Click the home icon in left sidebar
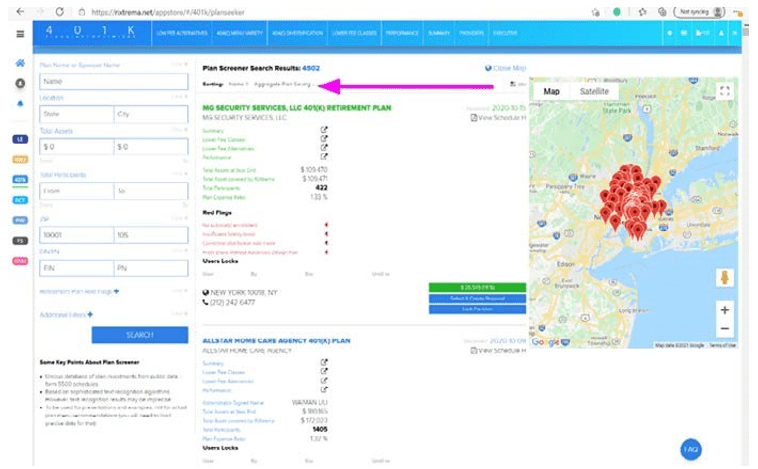Viewport: 758px width, 469px height. (x=20, y=64)
